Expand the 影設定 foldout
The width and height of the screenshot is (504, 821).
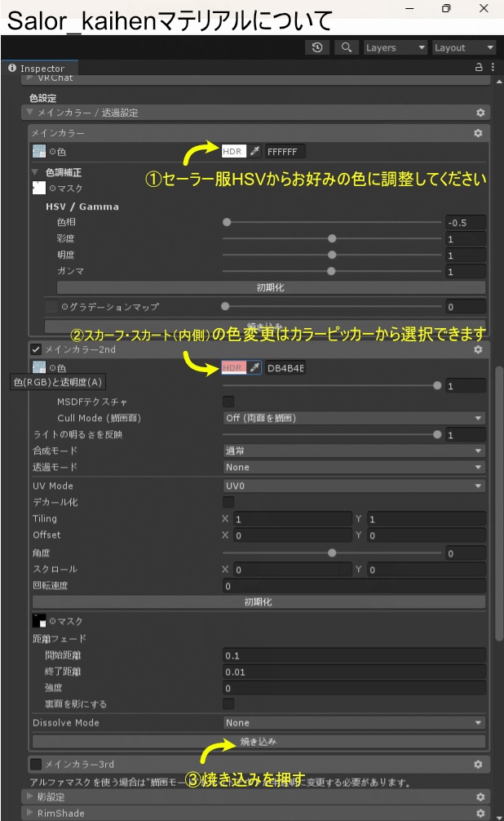coord(30,797)
